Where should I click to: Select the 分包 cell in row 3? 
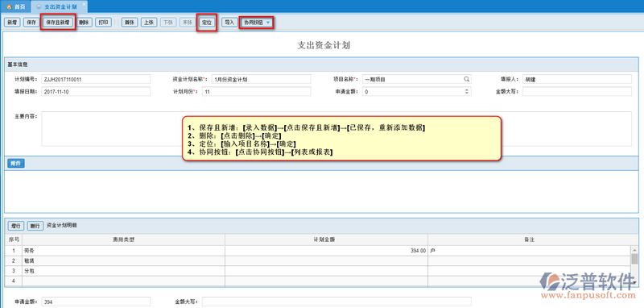(124, 271)
